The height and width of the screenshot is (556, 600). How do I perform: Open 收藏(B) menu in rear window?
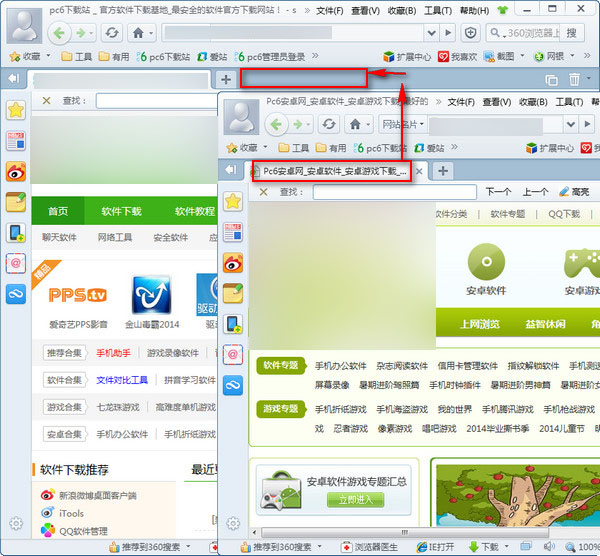click(402, 11)
